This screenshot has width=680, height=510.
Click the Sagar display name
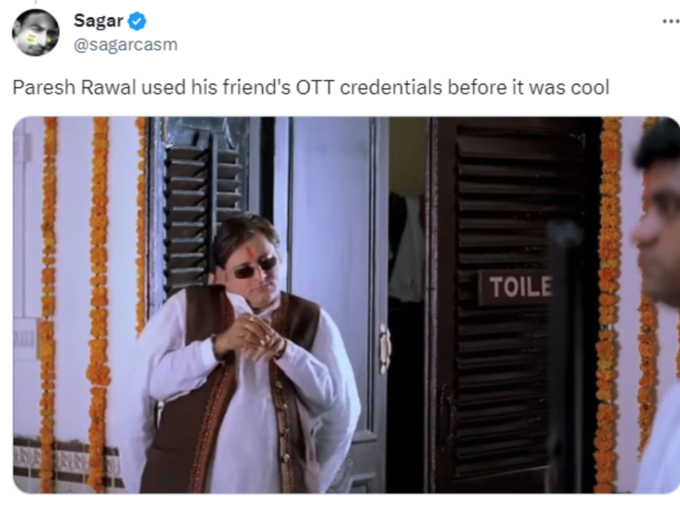coord(98,21)
